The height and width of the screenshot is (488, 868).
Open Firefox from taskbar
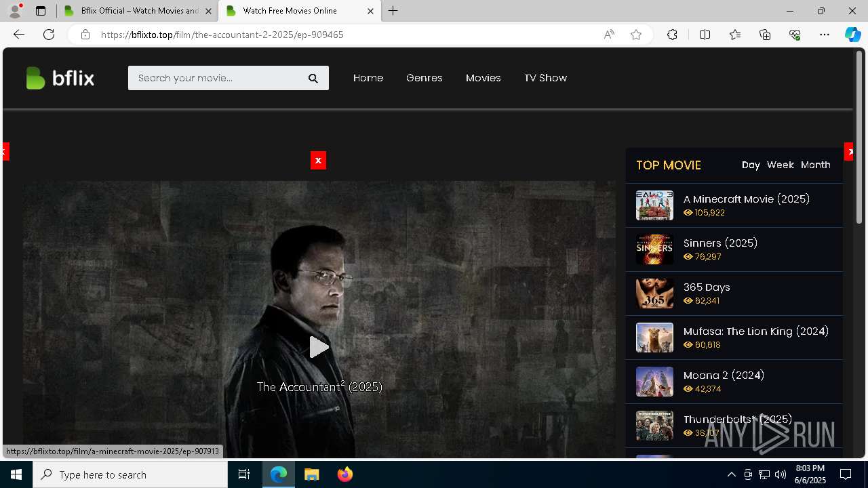click(x=344, y=474)
